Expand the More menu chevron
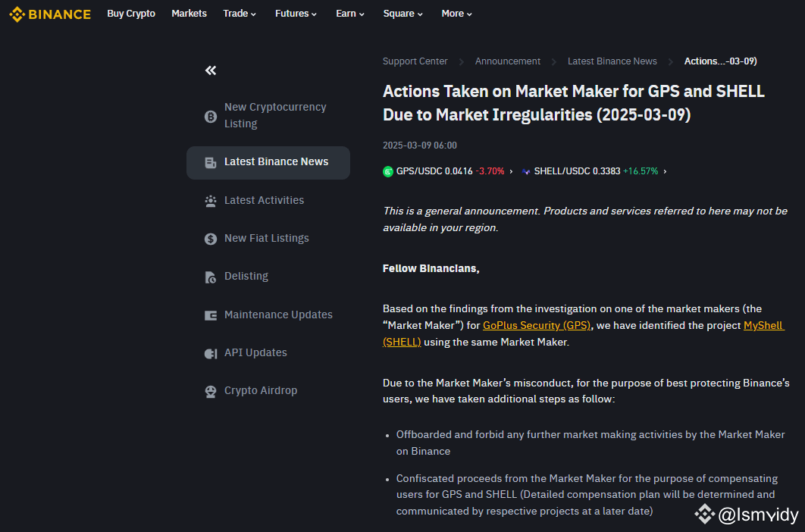The height and width of the screenshot is (532, 805). click(469, 14)
